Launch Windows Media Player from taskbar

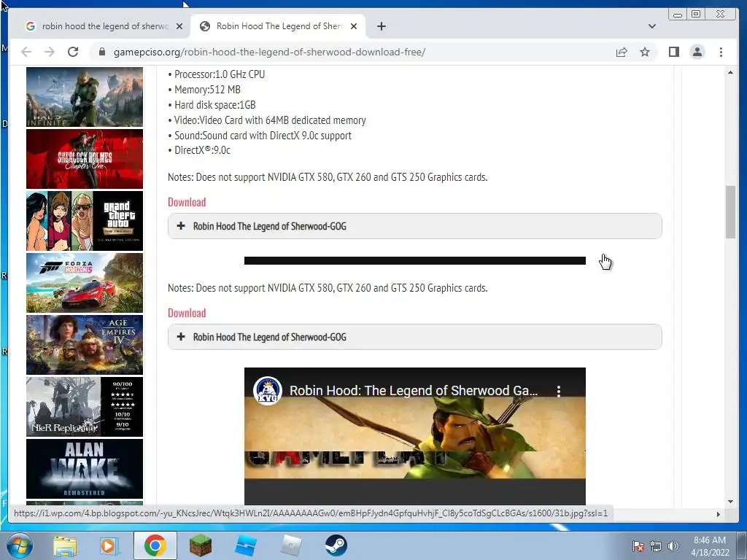pos(109,545)
